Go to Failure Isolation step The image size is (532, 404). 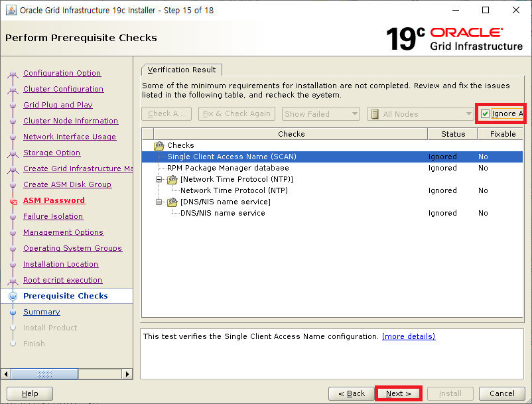[53, 216]
